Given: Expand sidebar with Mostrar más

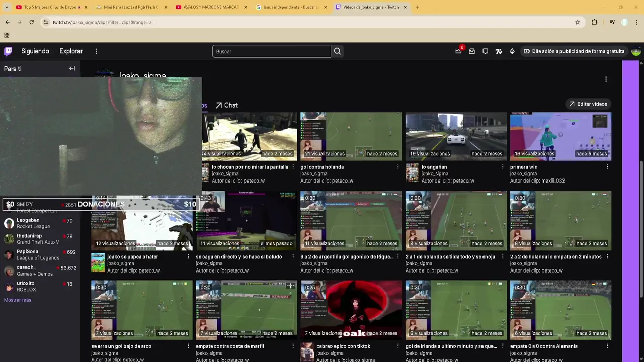Looking at the screenshot, I should 18,300.
